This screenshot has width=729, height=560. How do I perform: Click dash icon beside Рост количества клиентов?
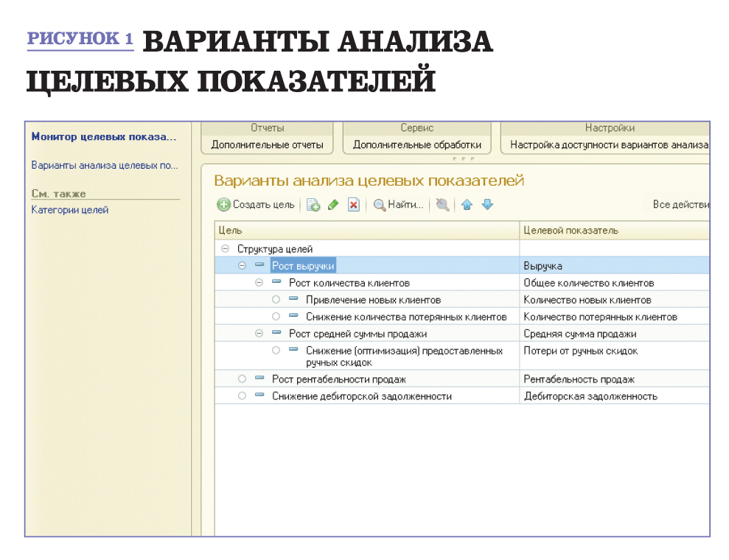coord(276,281)
